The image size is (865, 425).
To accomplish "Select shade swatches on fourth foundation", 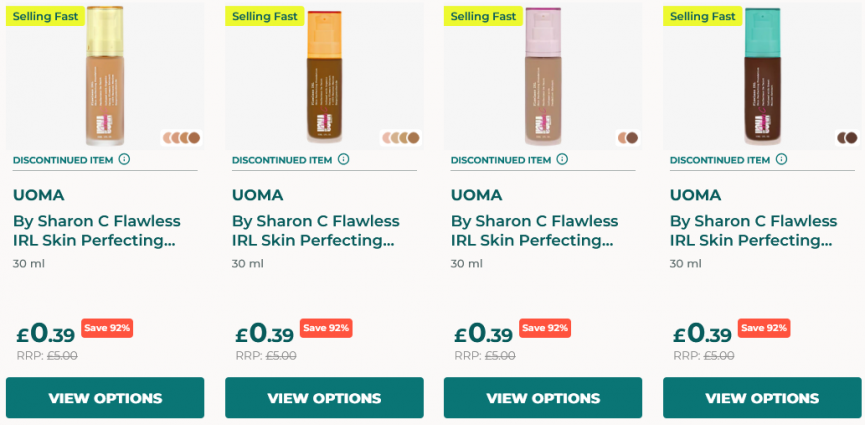I will click(x=847, y=138).
